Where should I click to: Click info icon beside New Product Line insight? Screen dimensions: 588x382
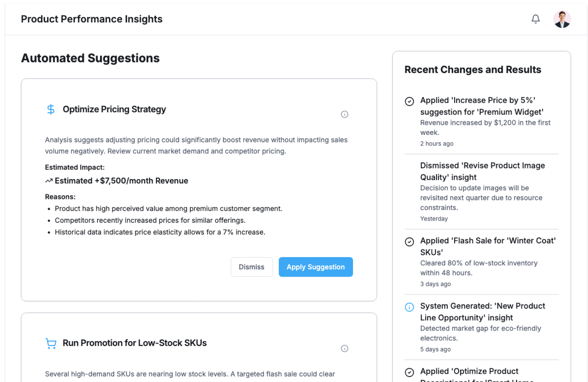point(409,307)
